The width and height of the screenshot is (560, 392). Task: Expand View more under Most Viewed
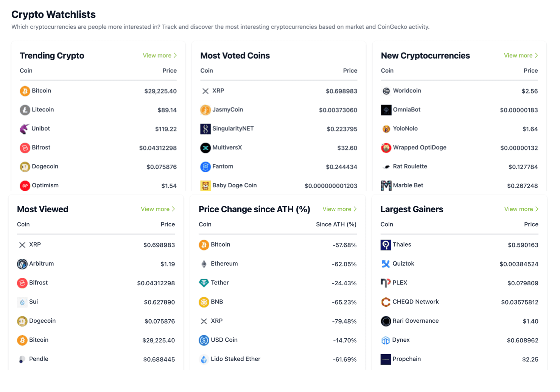pyautogui.click(x=158, y=209)
